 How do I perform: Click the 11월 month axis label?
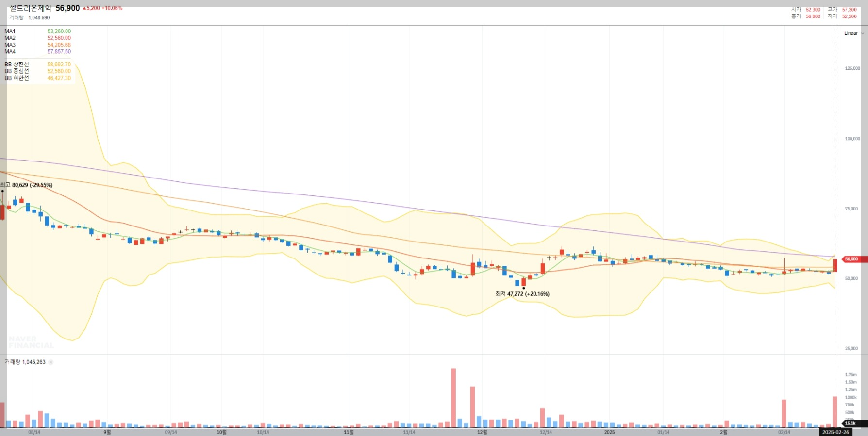coord(349,432)
